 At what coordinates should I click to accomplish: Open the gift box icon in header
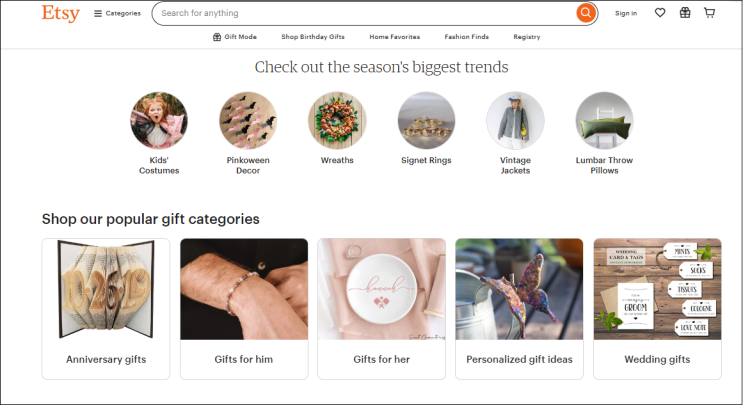685,13
